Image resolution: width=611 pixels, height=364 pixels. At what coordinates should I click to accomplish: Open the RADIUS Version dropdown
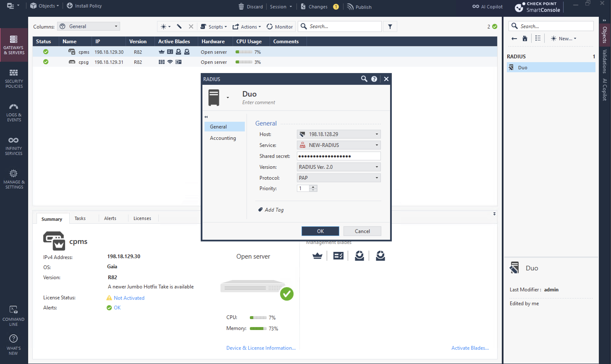point(376,167)
